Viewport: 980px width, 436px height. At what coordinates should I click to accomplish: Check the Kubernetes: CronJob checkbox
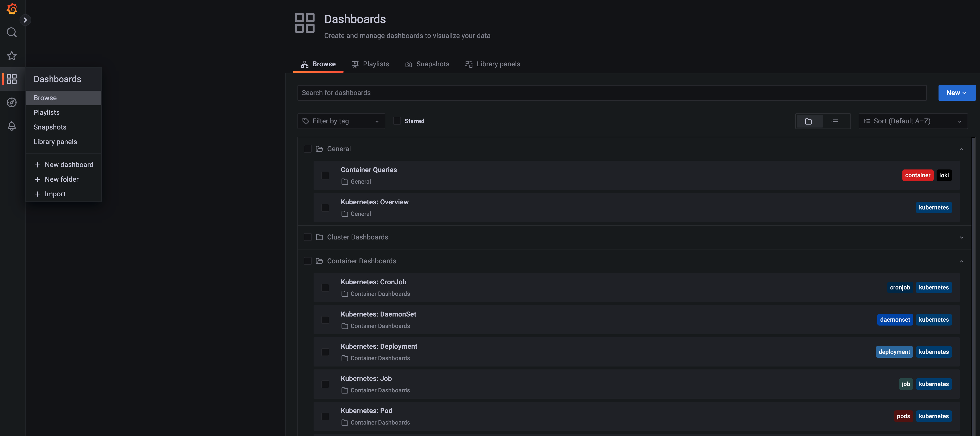click(325, 288)
